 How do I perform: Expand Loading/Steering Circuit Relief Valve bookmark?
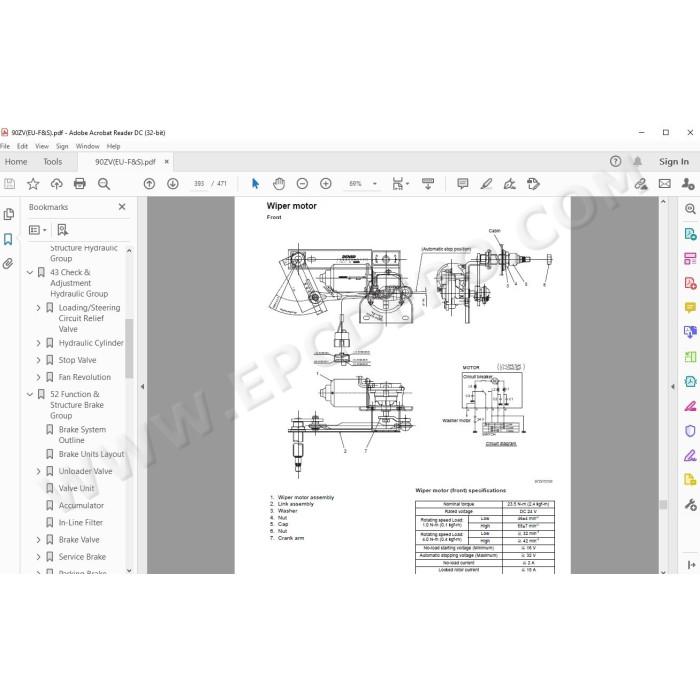(38, 308)
